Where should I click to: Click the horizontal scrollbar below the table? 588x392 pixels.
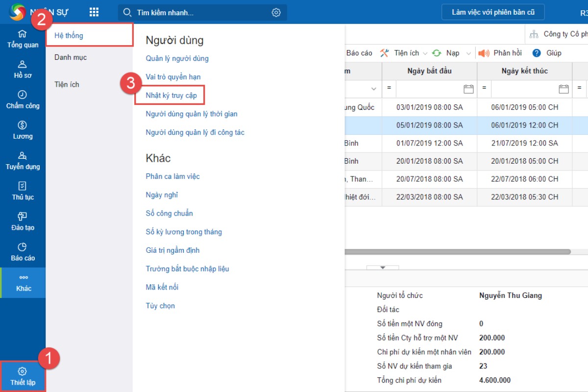(458, 252)
